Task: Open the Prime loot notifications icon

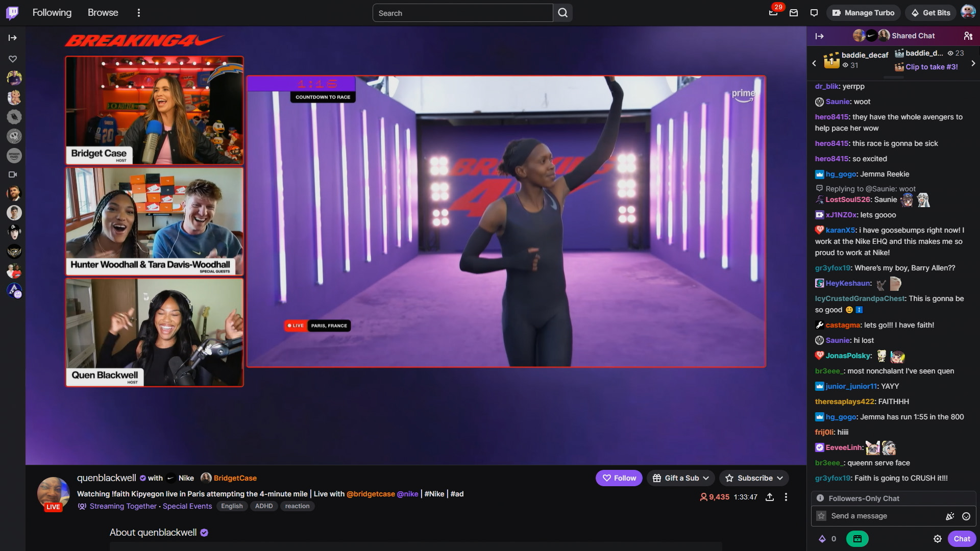Action: [x=773, y=13]
